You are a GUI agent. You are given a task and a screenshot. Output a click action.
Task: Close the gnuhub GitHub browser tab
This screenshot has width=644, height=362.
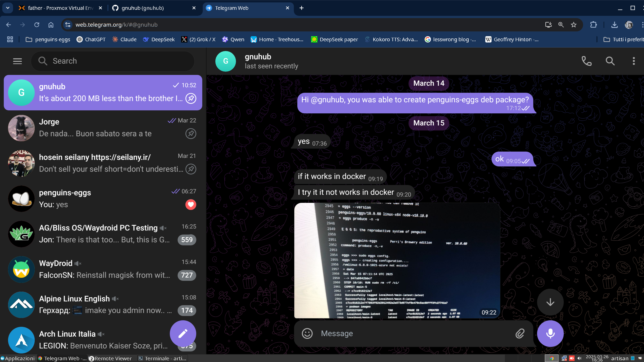194,8
